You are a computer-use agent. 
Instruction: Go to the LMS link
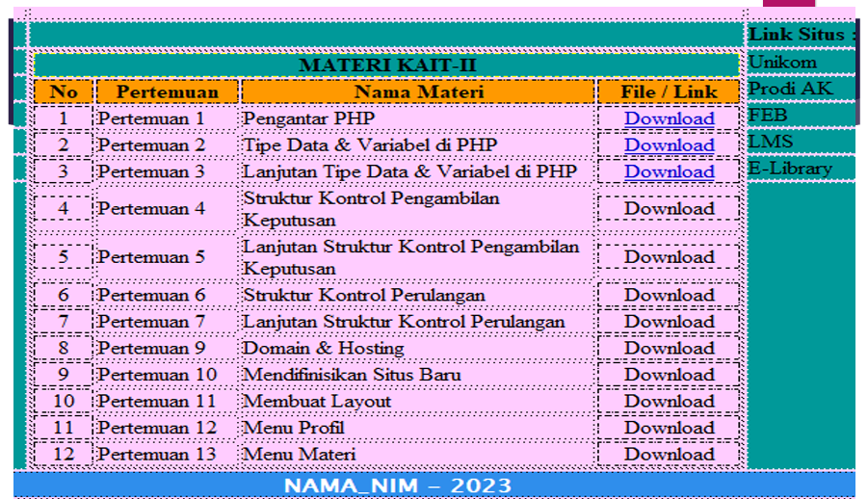point(771,142)
